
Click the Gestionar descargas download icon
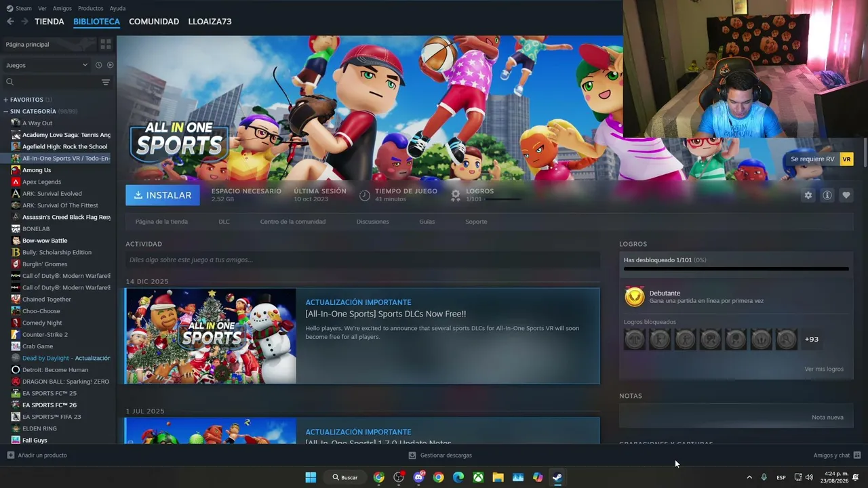point(412,455)
